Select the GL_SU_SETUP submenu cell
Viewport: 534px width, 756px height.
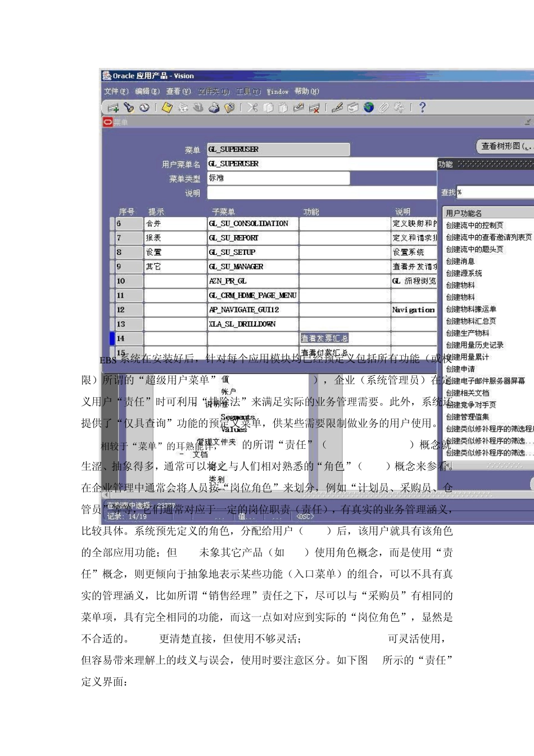pyautogui.click(x=253, y=253)
